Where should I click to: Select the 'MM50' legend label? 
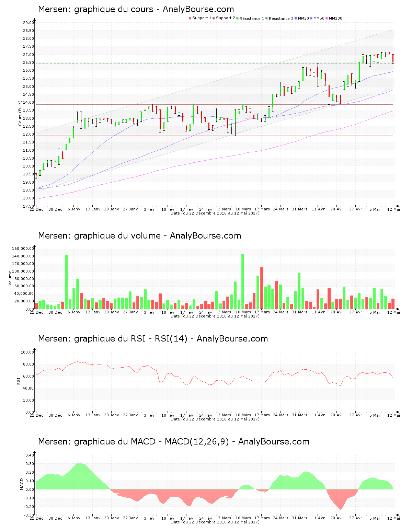click(319, 18)
